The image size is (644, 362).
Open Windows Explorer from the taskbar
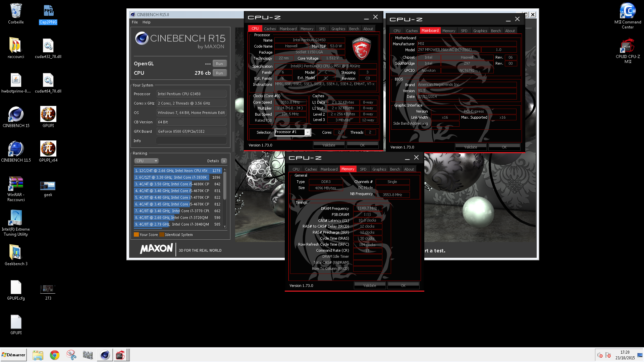coord(38,355)
